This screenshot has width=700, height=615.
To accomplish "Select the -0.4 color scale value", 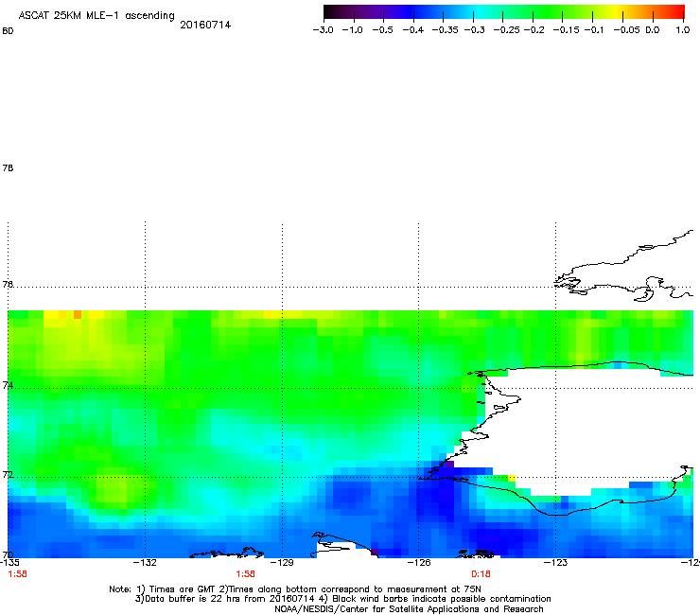I will click(x=413, y=30).
